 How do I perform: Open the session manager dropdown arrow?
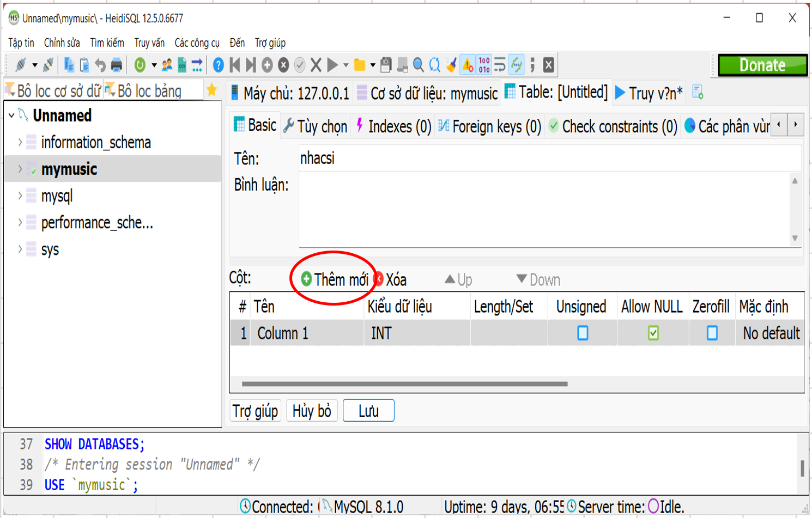35,65
